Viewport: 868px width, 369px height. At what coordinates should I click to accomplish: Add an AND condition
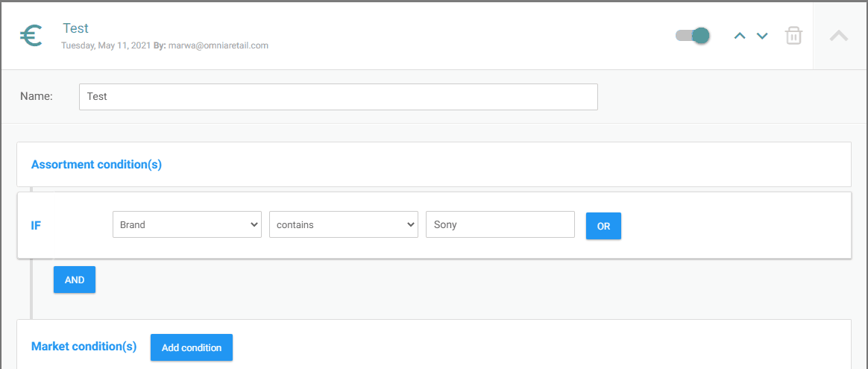[75, 280]
